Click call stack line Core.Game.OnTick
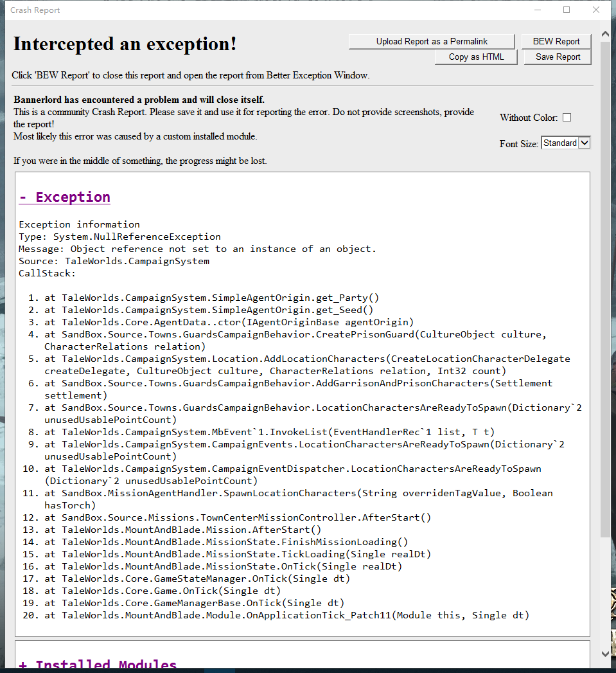This screenshot has height=673, width=616. [163, 591]
